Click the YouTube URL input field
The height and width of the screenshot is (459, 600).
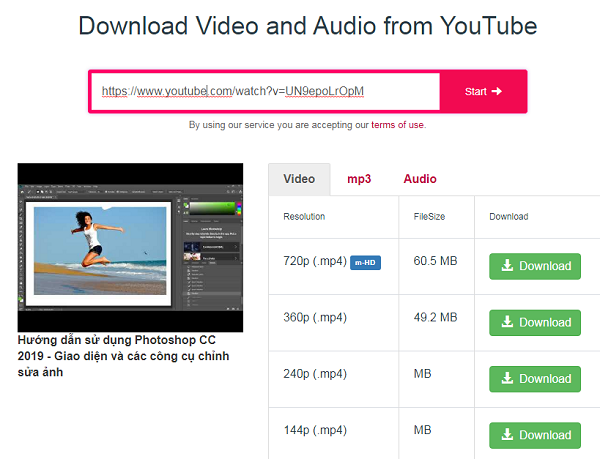coord(266,91)
